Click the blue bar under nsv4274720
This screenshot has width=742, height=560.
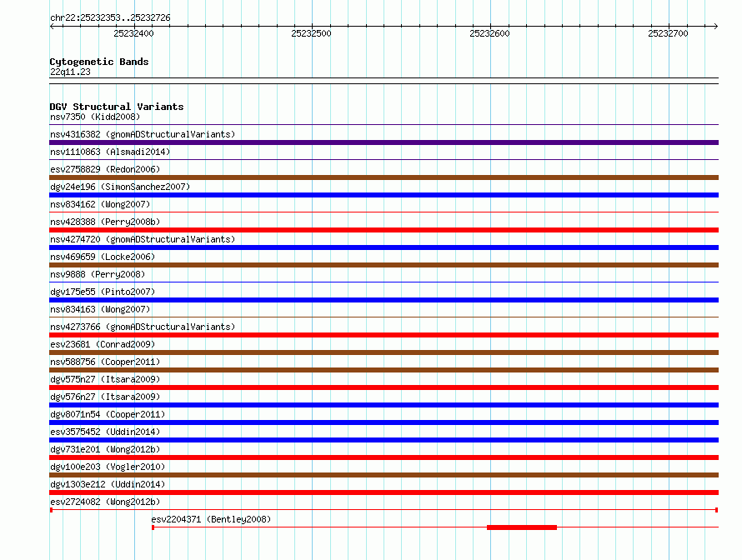point(384,247)
